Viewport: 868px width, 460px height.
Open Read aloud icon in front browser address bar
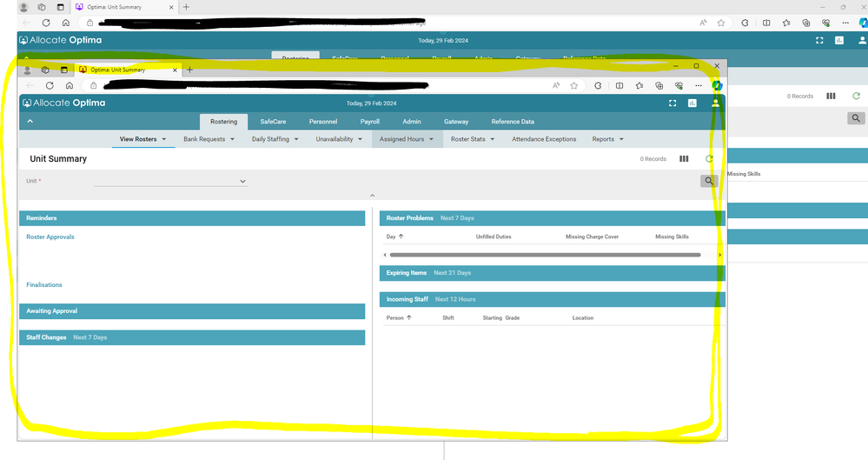556,85
